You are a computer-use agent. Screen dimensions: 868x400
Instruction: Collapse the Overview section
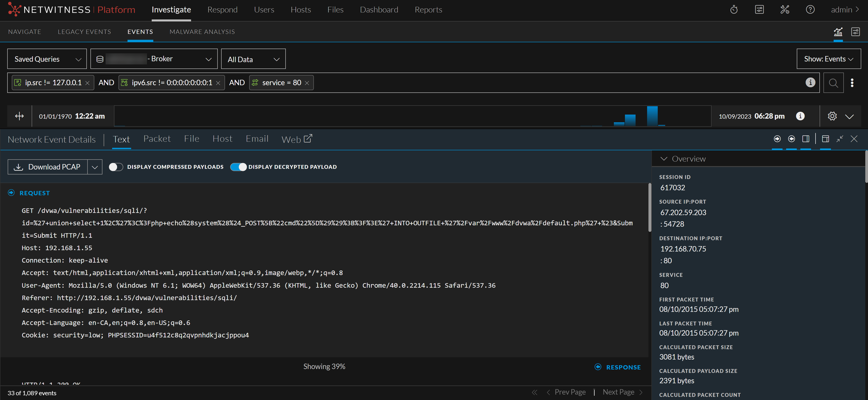coord(663,159)
